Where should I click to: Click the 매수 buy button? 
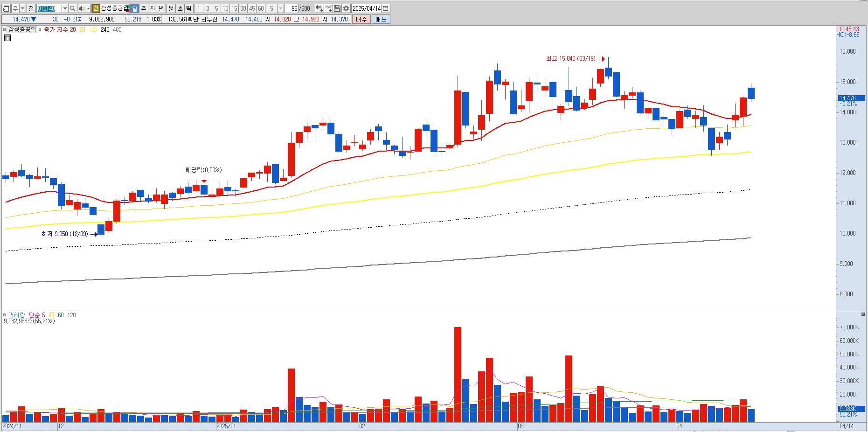pos(361,19)
